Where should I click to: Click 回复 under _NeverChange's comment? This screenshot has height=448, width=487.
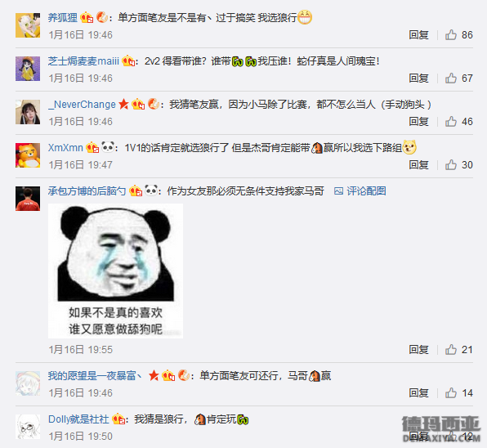[x=418, y=122]
